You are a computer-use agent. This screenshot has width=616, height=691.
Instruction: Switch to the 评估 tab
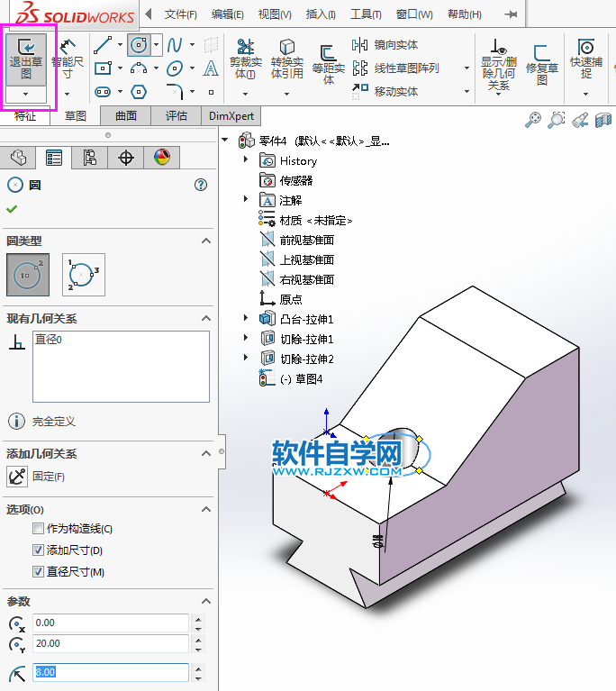[177, 116]
